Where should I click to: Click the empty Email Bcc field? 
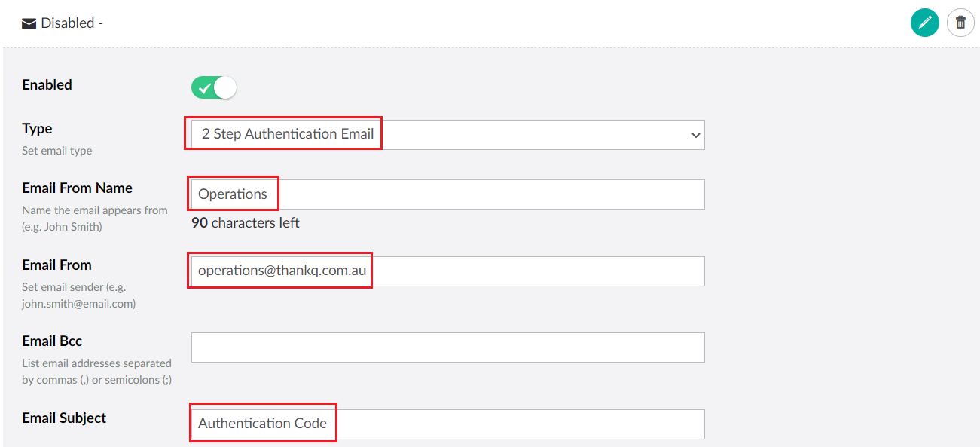pyautogui.click(x=447, y=347)
